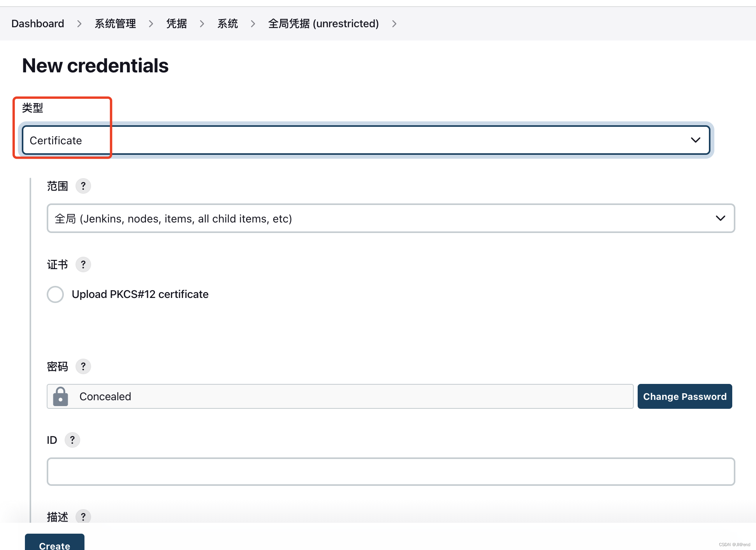
Task: Go to Dashboard breadcrumb
Action: click(x=38, y=24)
